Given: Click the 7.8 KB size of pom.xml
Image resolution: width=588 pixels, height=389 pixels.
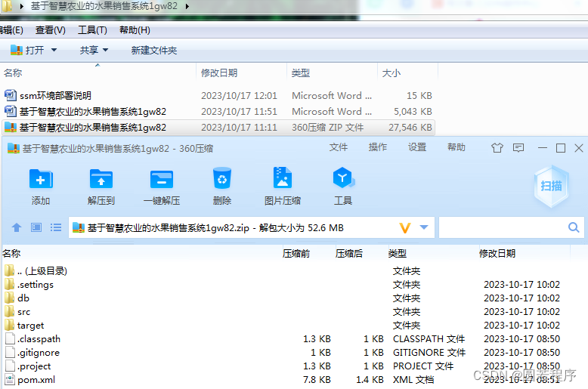Looking at the screenshot, I should point(317,380).
